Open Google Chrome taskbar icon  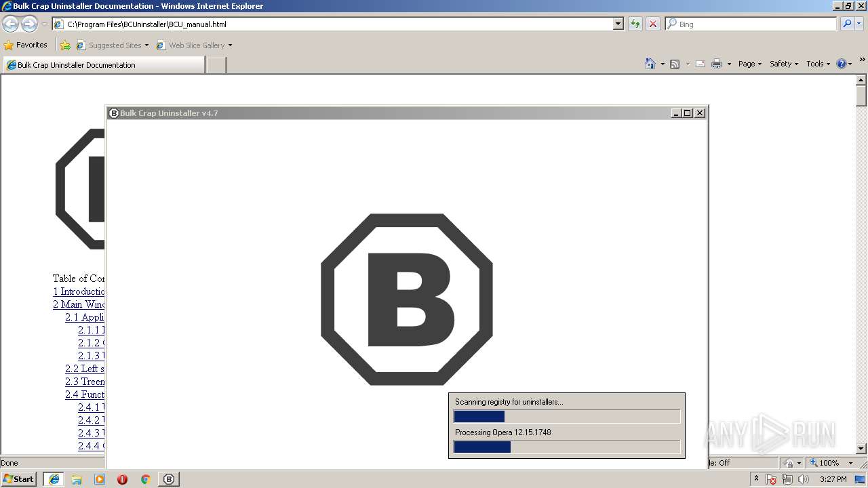[145, 479]
